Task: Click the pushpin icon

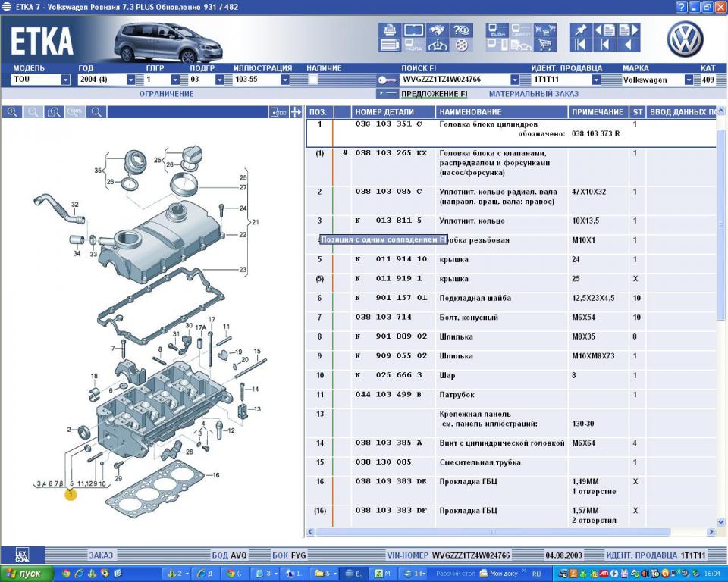Action: pos(581,30)
